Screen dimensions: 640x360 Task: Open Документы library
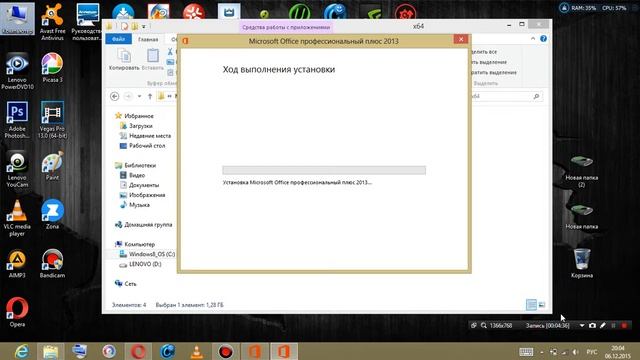tap(144, 185)
